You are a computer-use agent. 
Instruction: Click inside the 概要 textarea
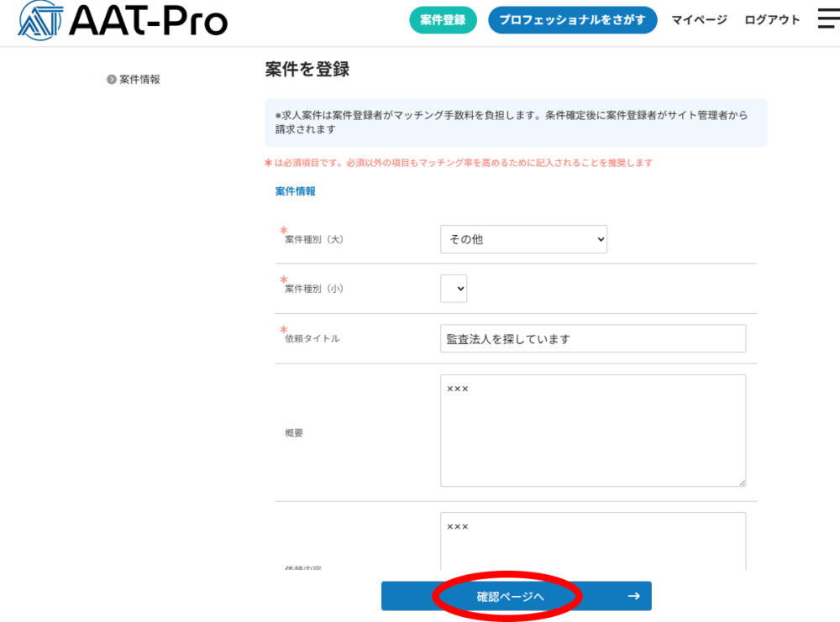592,431
